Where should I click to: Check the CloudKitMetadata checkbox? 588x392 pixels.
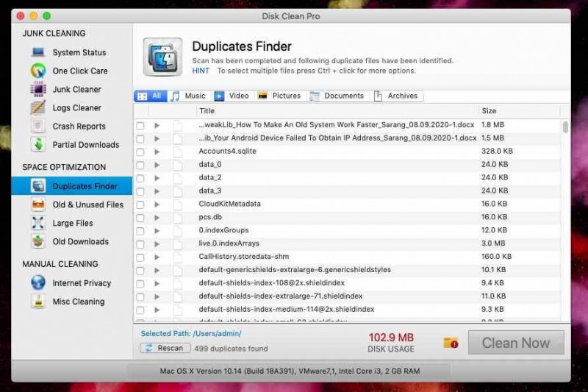point(140,204)
